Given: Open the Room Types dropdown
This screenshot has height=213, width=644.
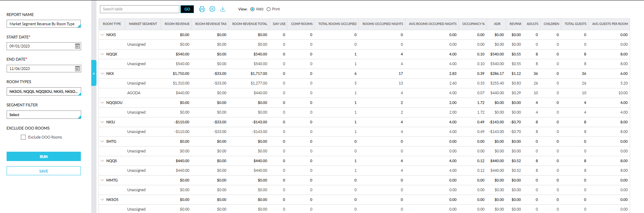Looking at the screenshot, I should point(44,91).
